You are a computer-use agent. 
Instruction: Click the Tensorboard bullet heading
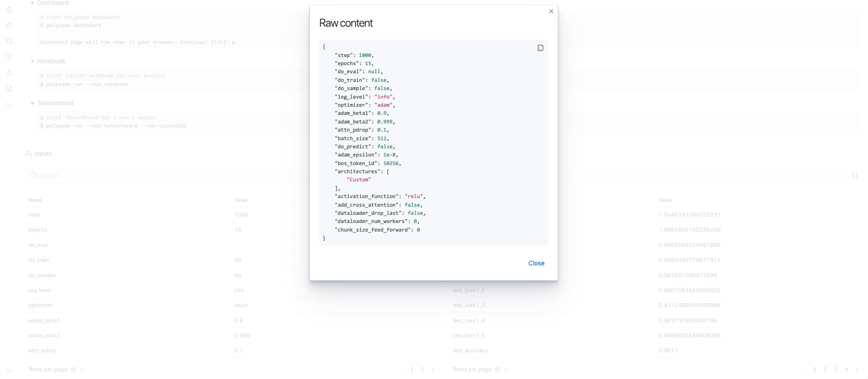tap(55, 103)
